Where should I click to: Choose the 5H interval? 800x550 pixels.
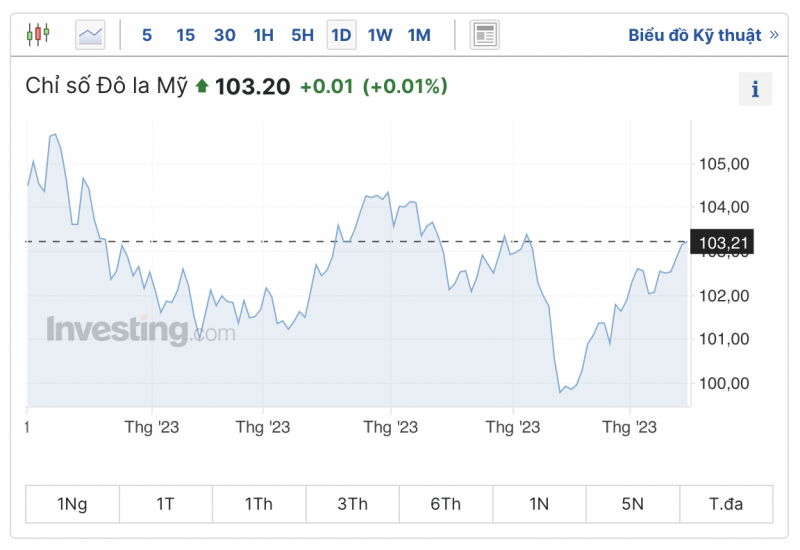tap(303, 35)
